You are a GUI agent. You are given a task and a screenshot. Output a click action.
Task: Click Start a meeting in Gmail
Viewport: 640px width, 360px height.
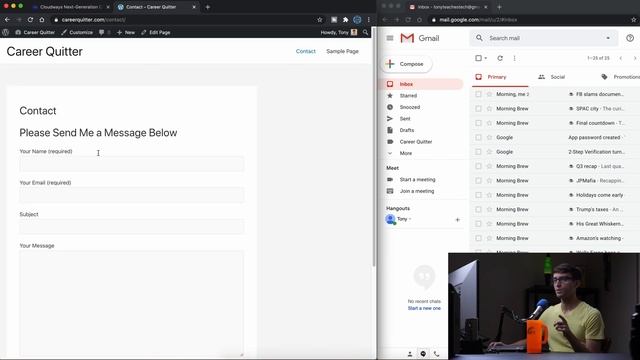coord(417,180)
